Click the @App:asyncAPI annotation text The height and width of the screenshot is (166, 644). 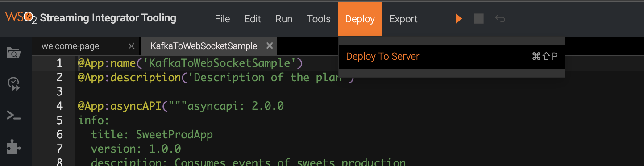(120, 106)
